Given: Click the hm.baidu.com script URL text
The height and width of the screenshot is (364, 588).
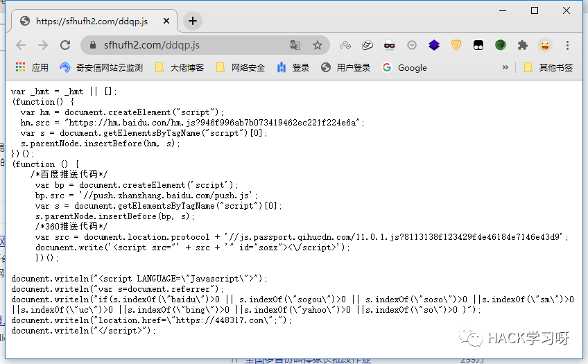Looking at the screenshot, I should coord(213,123).
